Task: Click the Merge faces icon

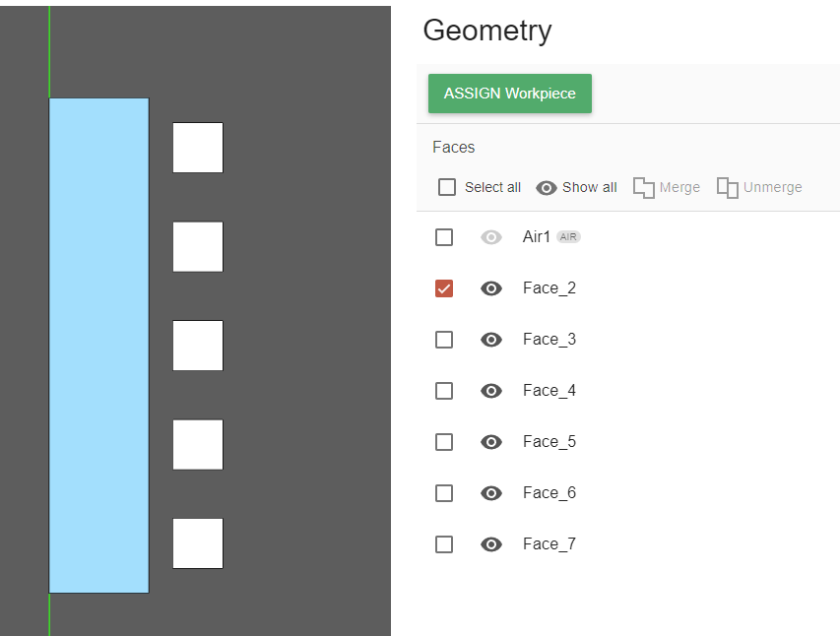Action: click(644, 187)
